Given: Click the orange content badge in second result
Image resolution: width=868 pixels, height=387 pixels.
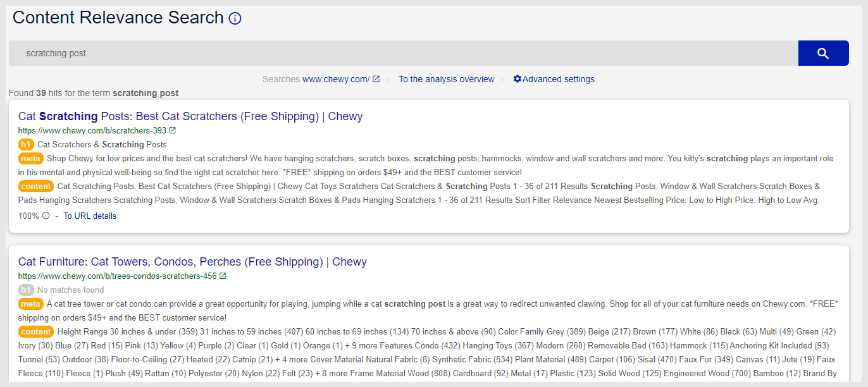Looking at the screenshot, I should 36,332.
